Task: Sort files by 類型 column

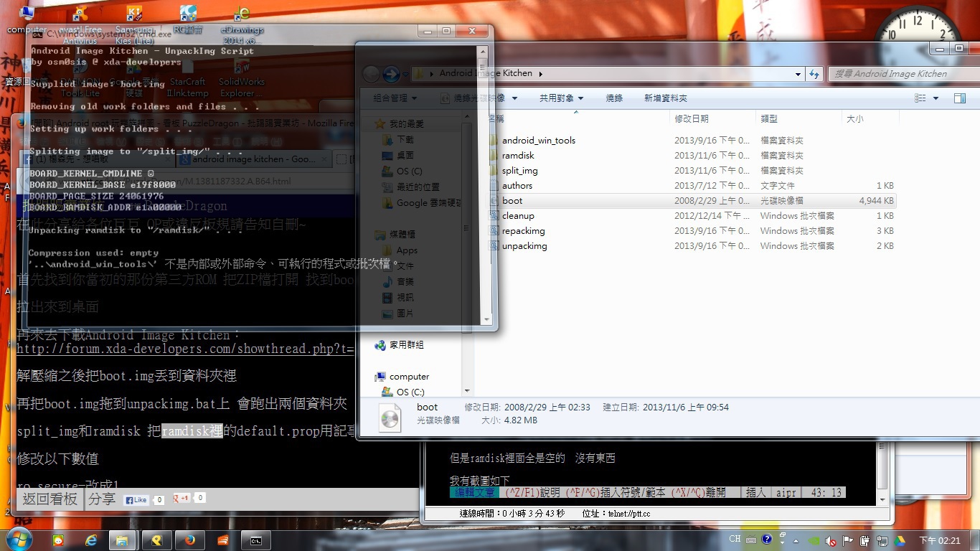Action: coord(798,119)
